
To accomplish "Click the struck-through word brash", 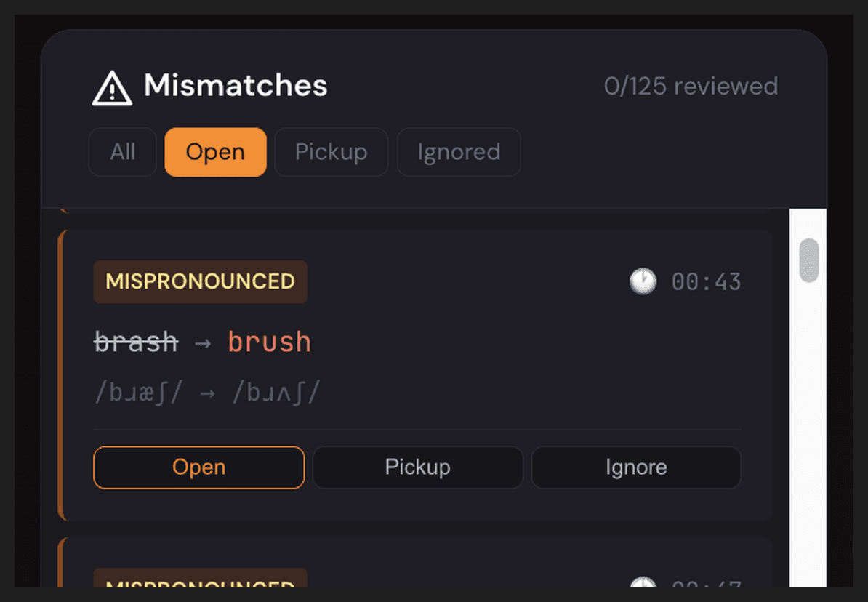I will 136,342.
